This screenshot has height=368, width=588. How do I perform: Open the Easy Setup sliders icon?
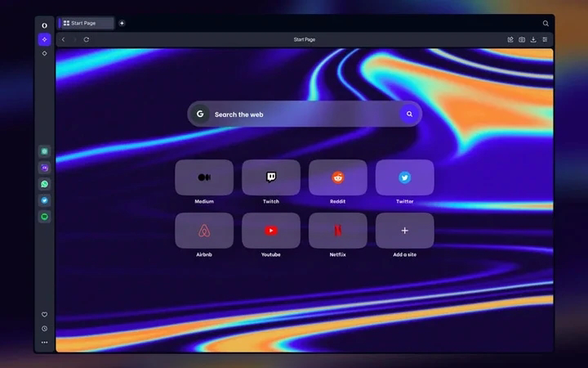pos(545,39)
